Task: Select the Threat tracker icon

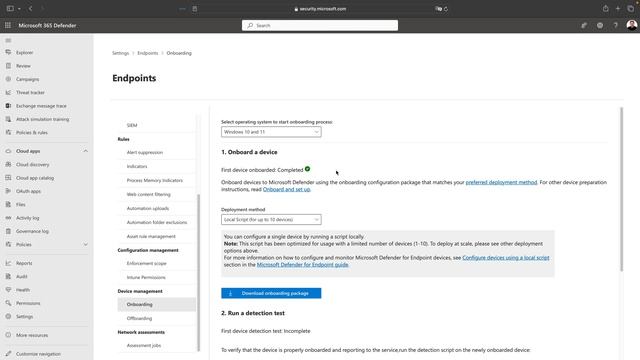Action: tap(8, 92)
